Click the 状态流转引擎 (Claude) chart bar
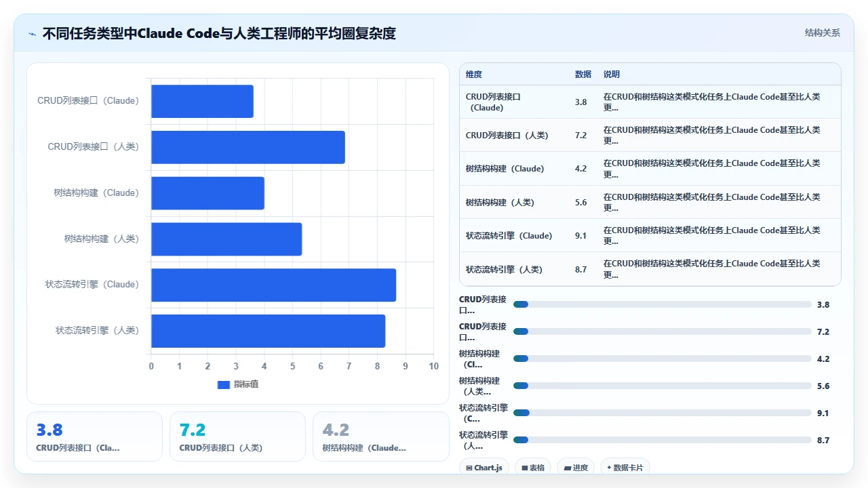The image size is (868, 488). click(x=273, y=285)
